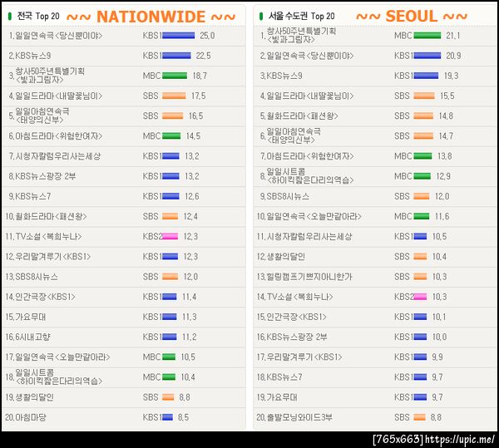
Task: Click the rating value 20.9
Action: [x=453, y=56]
